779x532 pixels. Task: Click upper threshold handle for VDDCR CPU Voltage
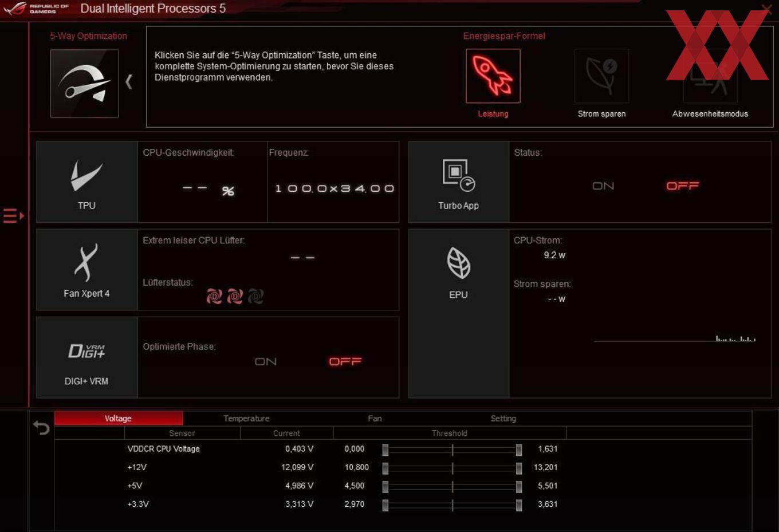pos(519,450)
